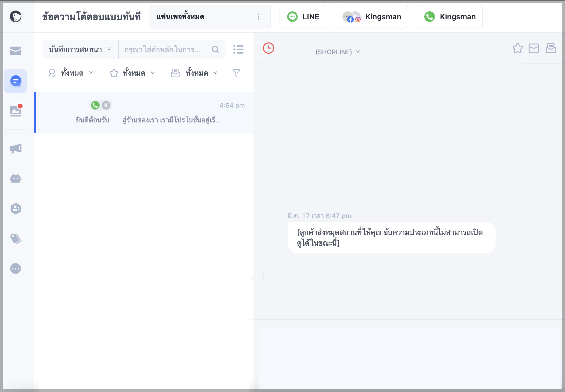
Task: Click the filter funnel icon
Action: click(x=236, y=73)
